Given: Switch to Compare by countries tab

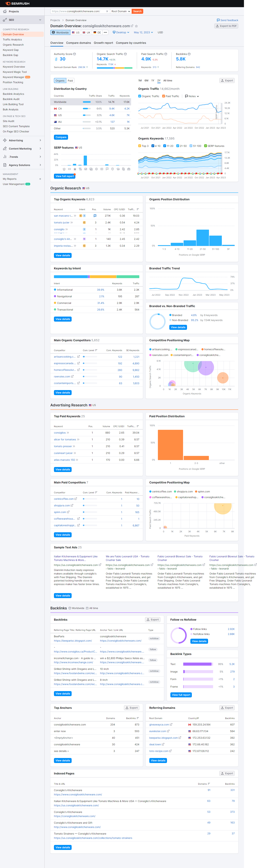Looking at the screenshot, I should pyautogui.click(x=131, y=43).
